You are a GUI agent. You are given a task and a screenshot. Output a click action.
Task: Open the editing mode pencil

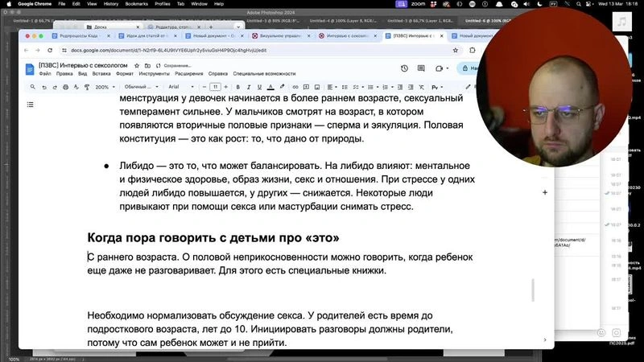[x=468, y=87]
